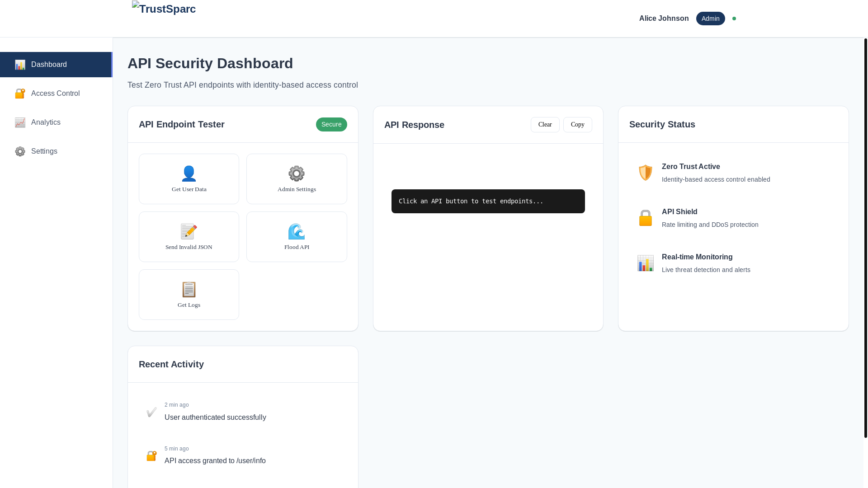Click the page vertical scrollbar
The height and width of the screenshot is (488, 868).
tap(866, 238)
